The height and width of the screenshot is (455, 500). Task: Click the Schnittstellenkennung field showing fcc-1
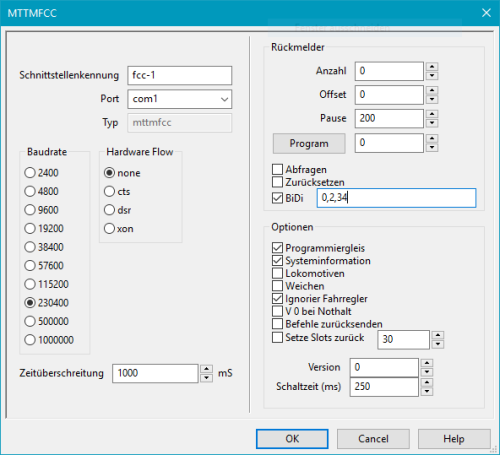click(x=180, y=75)
